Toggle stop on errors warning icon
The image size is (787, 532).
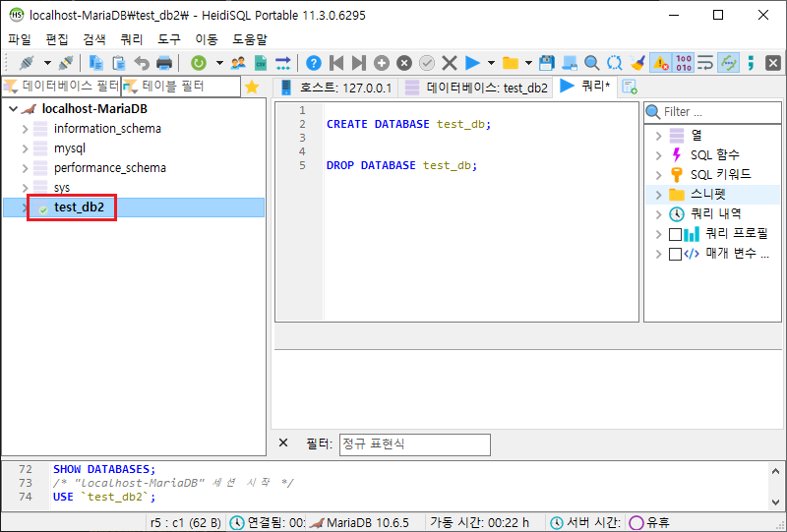click(660, 63)
